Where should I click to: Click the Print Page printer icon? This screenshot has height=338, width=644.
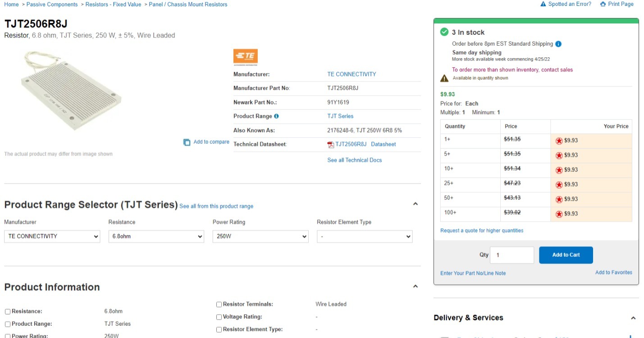click(603, 4)
